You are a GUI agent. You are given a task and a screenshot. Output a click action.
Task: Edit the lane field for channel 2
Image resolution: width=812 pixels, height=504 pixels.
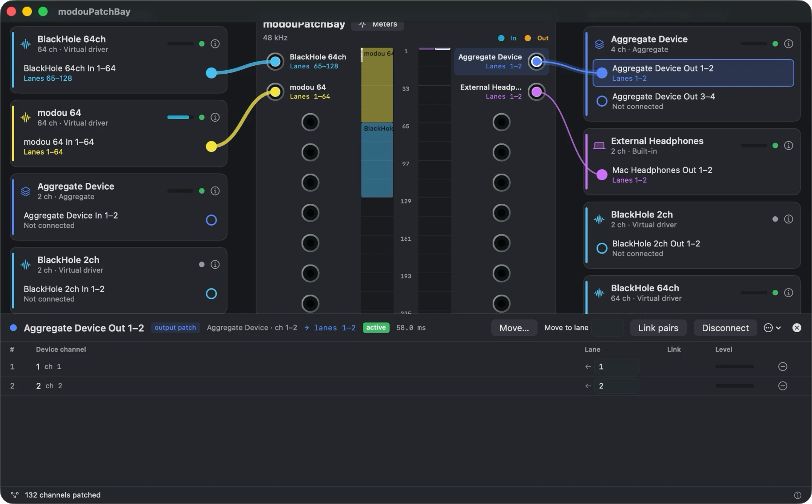pos(617,386)
